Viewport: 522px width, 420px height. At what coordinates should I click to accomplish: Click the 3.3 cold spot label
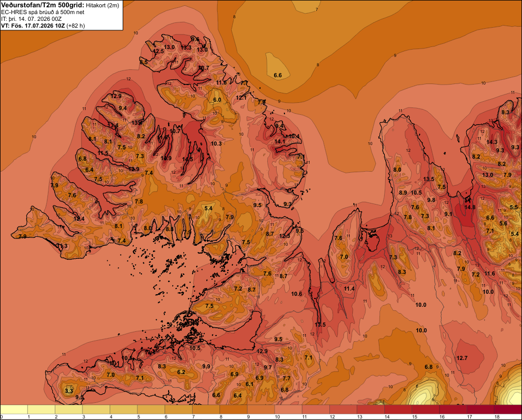[x=69, y=391]
